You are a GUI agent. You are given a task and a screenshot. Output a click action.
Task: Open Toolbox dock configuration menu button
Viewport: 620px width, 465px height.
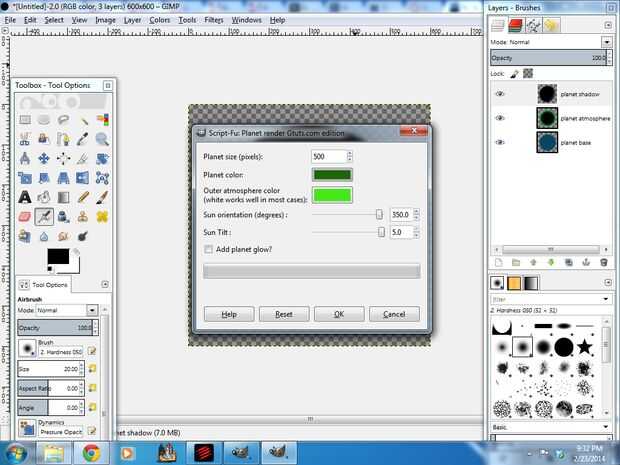click(105, 284)
